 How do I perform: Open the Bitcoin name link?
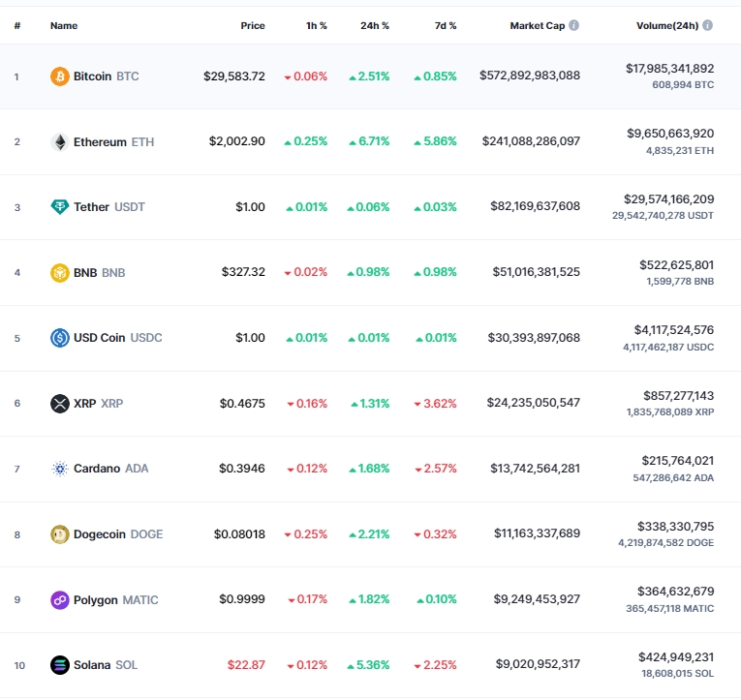pyautogui.click(x=93, y=76)
